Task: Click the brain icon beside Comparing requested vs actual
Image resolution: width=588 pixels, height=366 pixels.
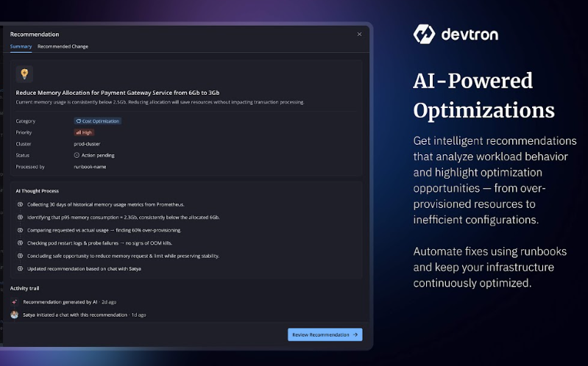Action: [x=20, y=230]
